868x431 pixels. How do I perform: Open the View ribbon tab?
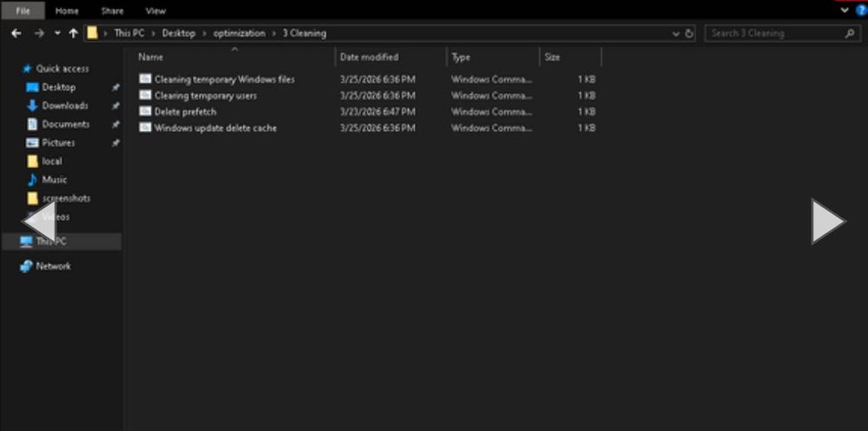(155, 10)
